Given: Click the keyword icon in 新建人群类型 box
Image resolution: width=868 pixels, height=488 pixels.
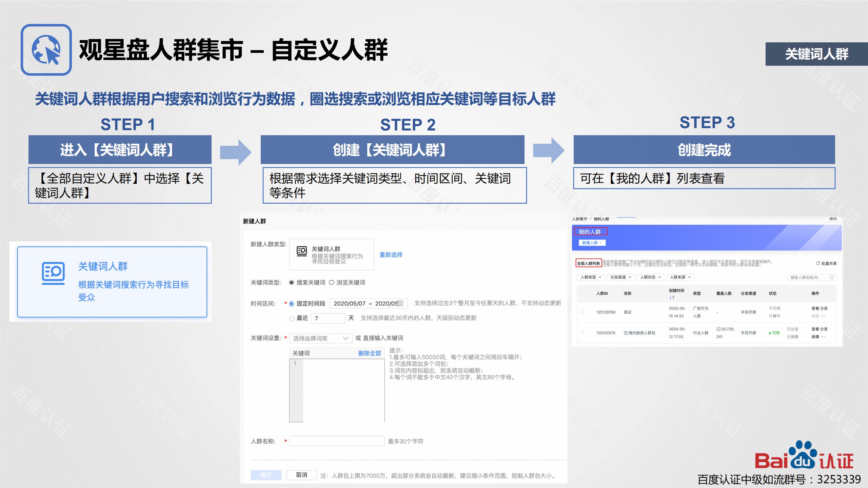Looking at the screenshot, I should 302,251.
